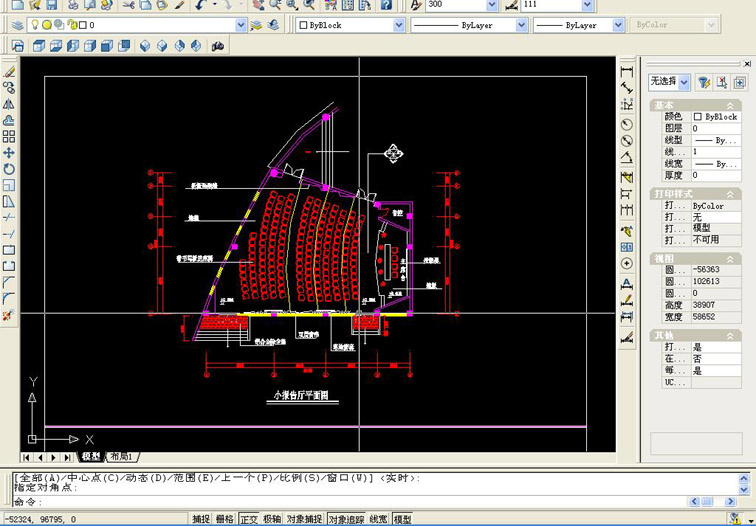
Task: Open the layer dropdown list
Action: tap(241, 25)
